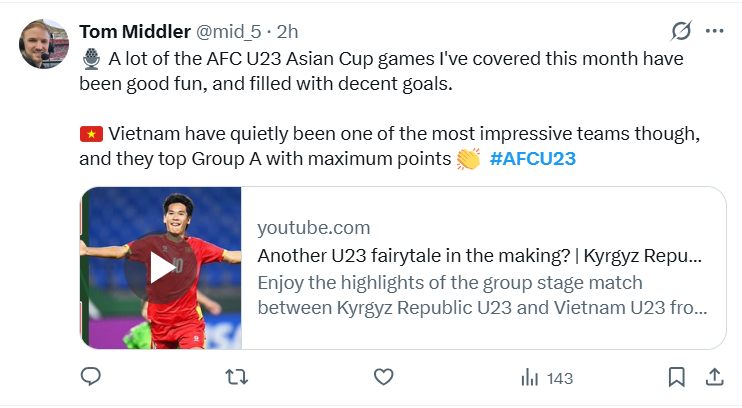Click the microphone emoji in the tweet
The image size is (742, 408).
(x=91, y=60)
